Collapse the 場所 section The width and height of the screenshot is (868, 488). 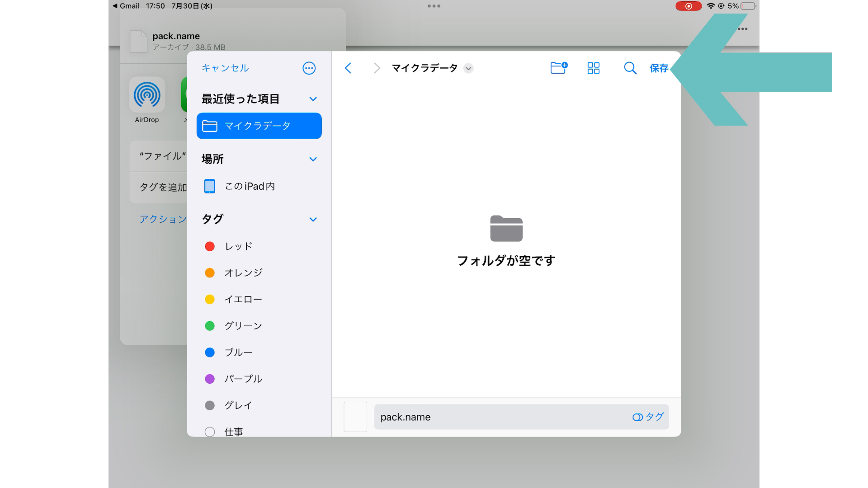click(x=313, y=159)
